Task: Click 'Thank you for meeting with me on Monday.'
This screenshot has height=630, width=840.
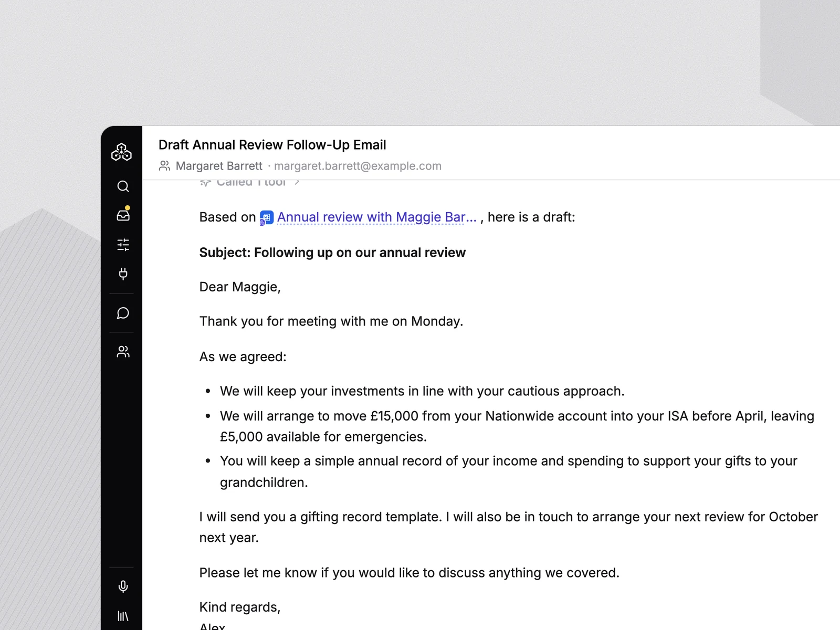Action: coord(331,321)
